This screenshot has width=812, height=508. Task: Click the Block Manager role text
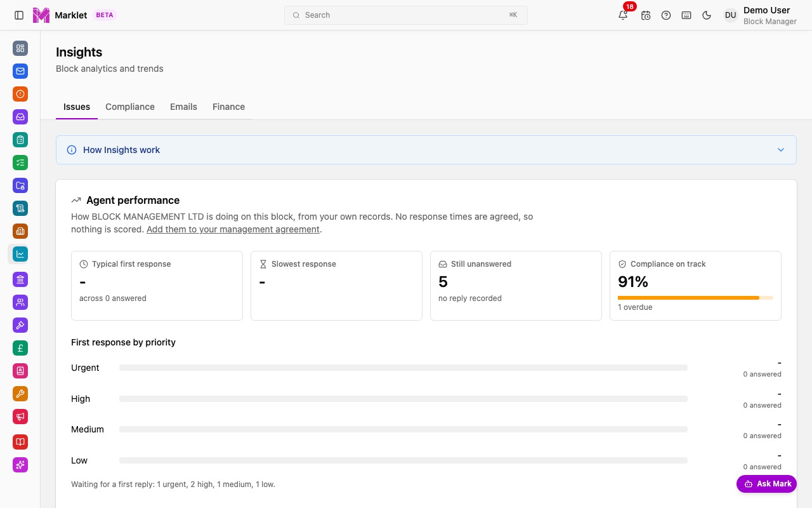pos(770,22)
